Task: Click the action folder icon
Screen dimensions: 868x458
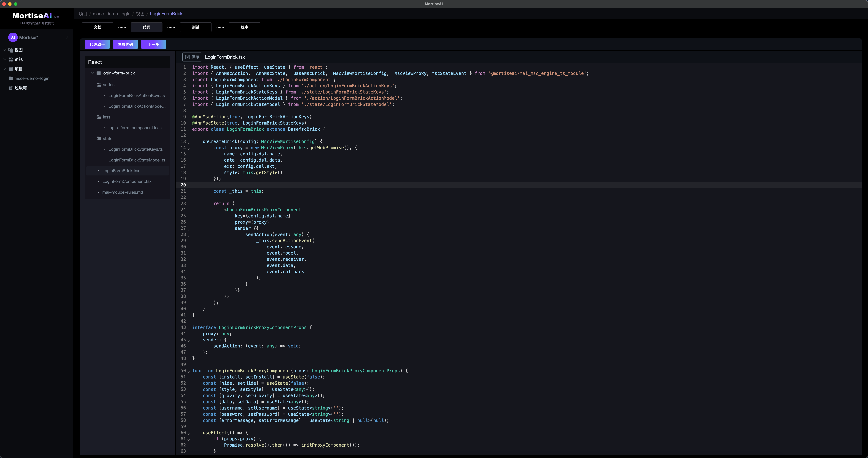Action: pos(99,85)
